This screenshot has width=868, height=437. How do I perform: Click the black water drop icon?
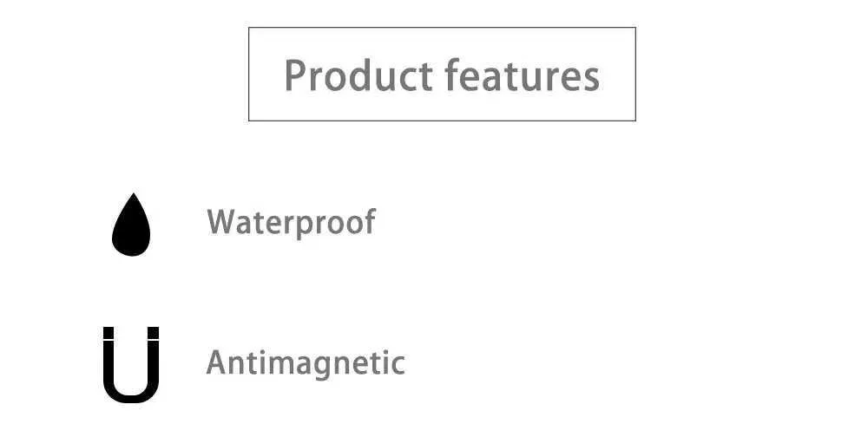(x=131, y=225)
